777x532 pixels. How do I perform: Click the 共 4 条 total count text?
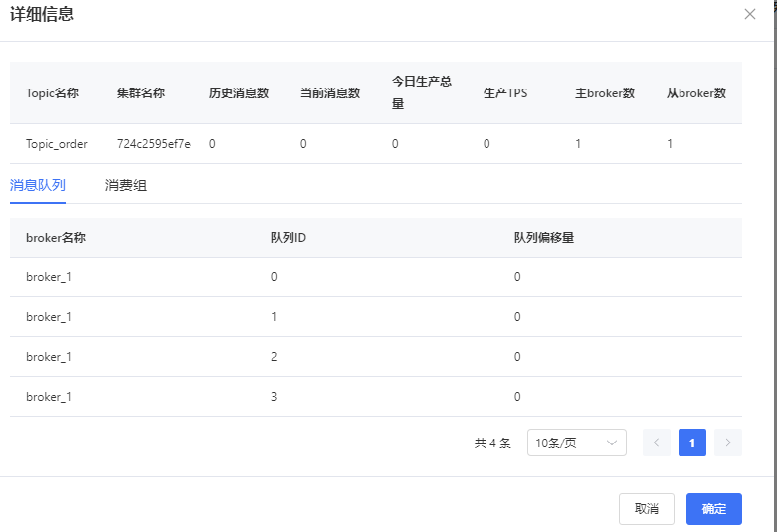click(x=492, y=443)
